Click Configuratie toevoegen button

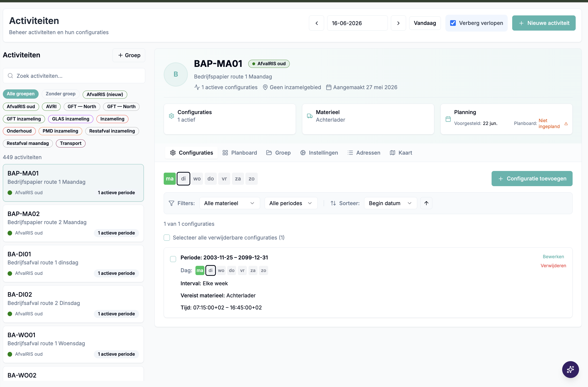(x=532, y=179)
